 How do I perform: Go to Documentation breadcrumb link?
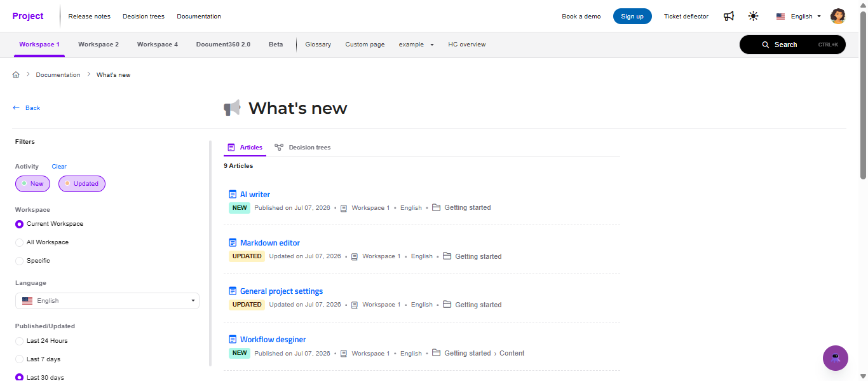click(x=58, y=75)
